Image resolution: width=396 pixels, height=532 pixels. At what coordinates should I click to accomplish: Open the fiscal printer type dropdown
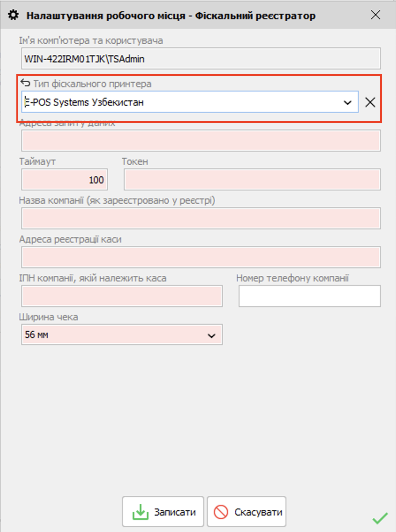[x=346, y=102]
